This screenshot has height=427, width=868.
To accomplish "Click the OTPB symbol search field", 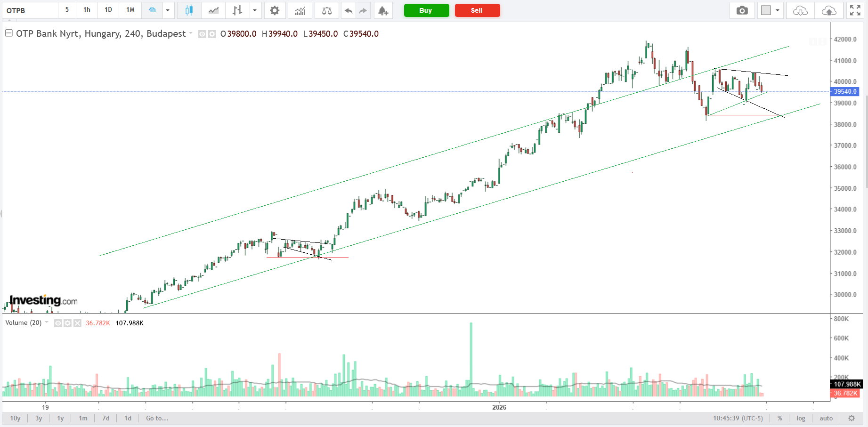I will pos(30,10).
